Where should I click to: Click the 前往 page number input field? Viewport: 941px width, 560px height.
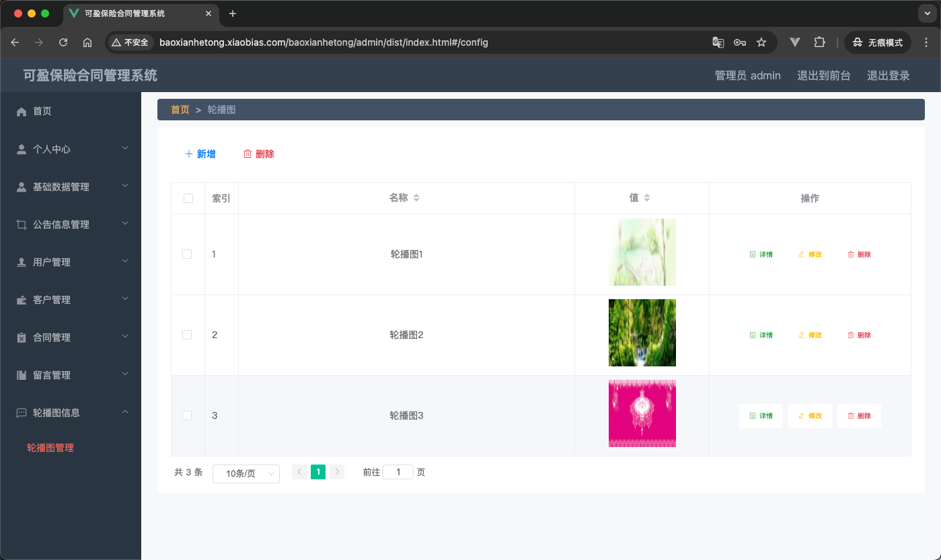(x=398, y=472)
